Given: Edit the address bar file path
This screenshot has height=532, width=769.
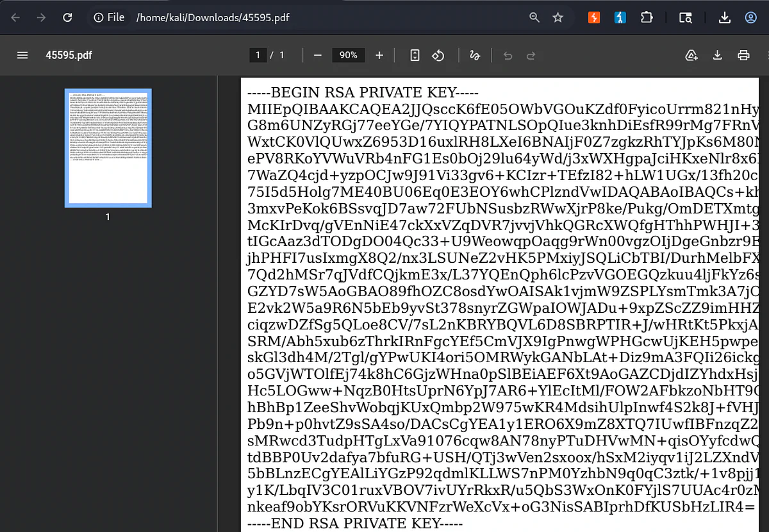Looking at the screenshot, I should [x=213, y=18].
